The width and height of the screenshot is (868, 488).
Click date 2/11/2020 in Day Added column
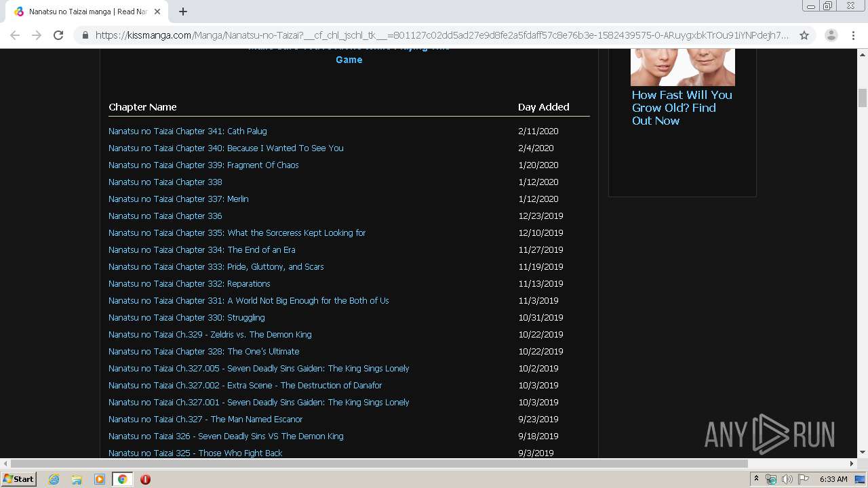pyautogui.click(x=538, y=131)
